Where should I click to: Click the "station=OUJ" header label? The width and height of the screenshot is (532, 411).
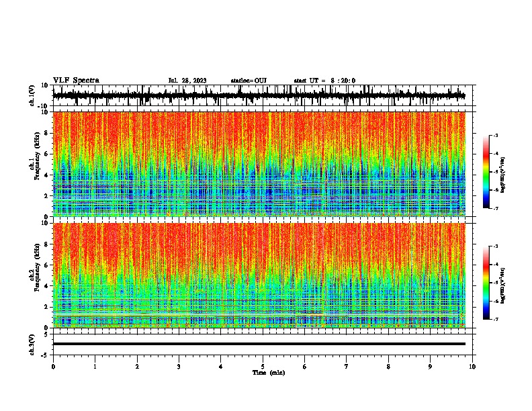[x=249, y=81]
